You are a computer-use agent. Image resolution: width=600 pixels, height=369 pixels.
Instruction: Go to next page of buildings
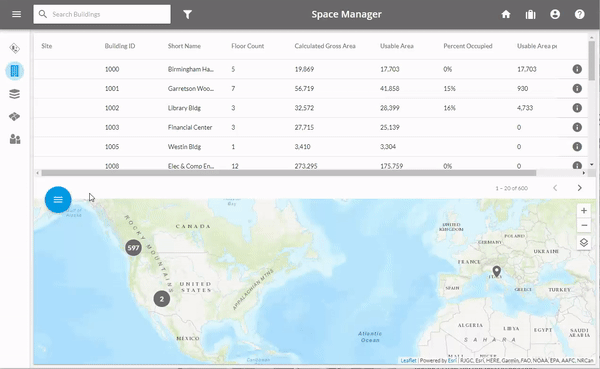pos(579,188)
